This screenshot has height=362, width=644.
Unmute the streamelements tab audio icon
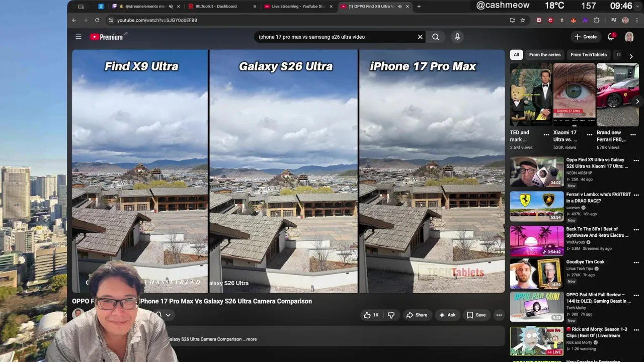(x=171, y=7)
